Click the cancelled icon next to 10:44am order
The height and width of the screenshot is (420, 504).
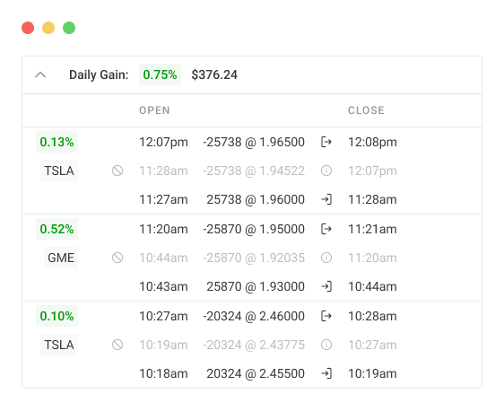coord(117,258)
